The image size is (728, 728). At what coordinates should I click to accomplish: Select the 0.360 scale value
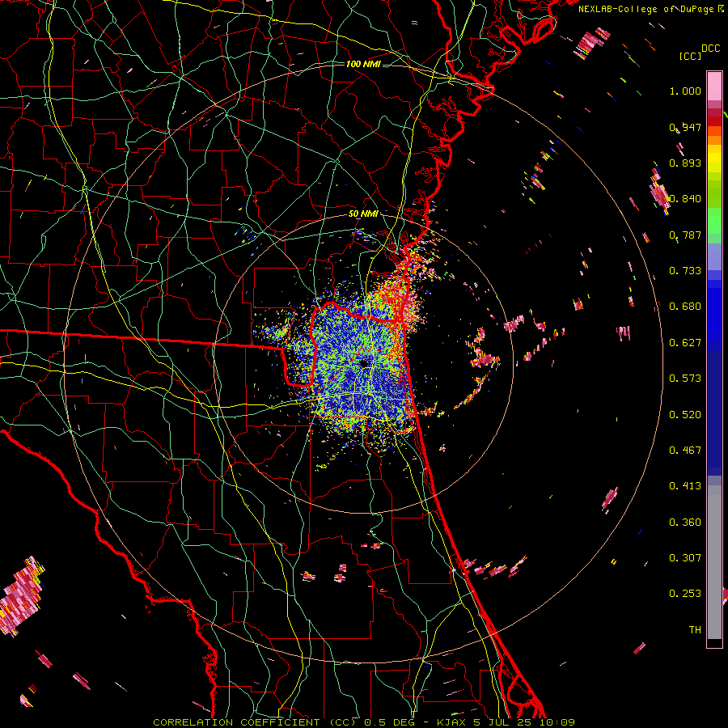coord(685,523)
